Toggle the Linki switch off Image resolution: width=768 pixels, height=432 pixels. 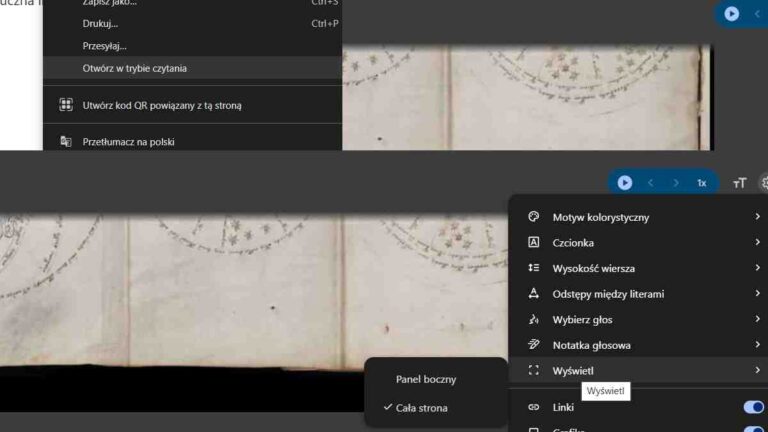(753, 407)
